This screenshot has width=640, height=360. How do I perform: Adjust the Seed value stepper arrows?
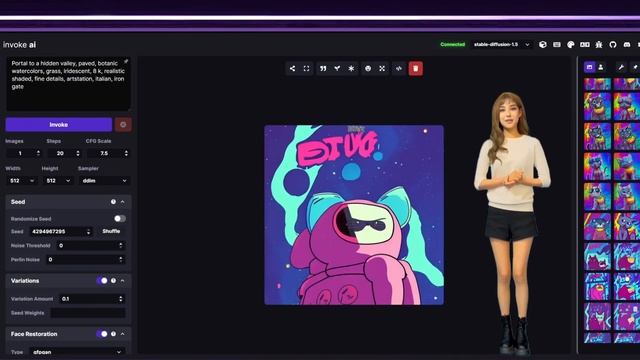[x=89, y=231]
